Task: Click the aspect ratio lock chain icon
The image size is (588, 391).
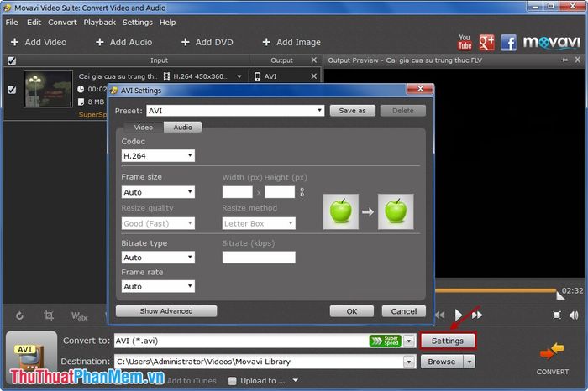Action: (302, 192)
